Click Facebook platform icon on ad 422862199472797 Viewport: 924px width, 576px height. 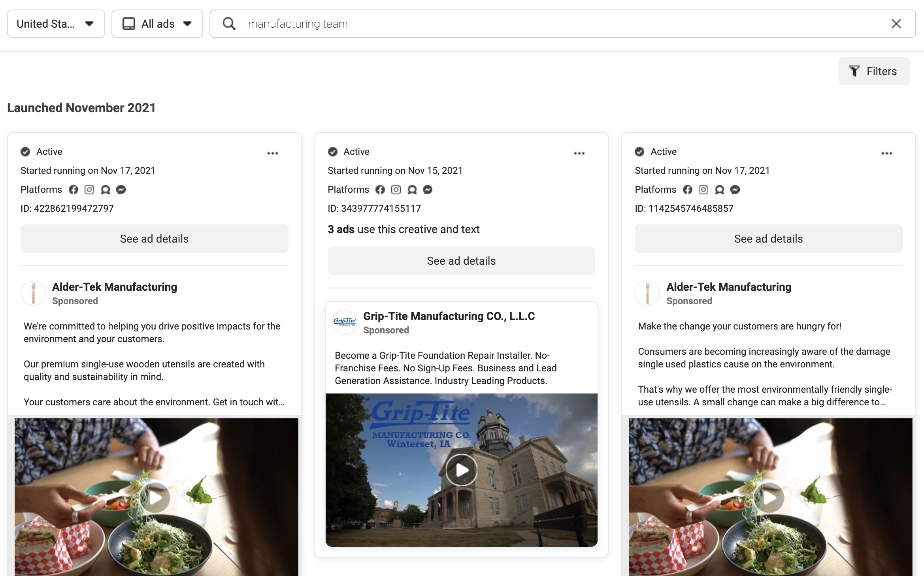tap(74, 190)
